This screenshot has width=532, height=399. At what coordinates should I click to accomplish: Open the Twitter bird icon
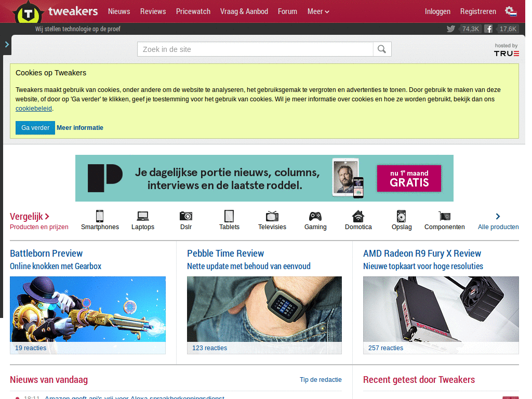[x=450, y=29]
